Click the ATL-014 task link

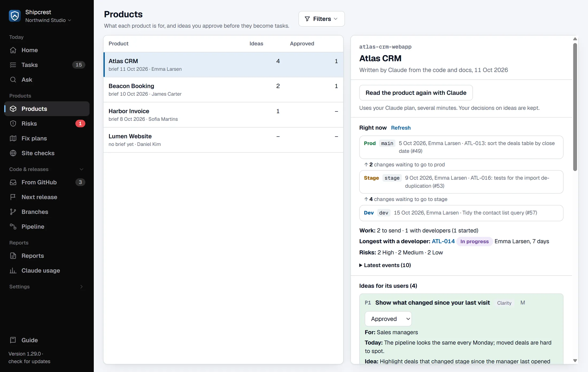(x=443, y=241)
